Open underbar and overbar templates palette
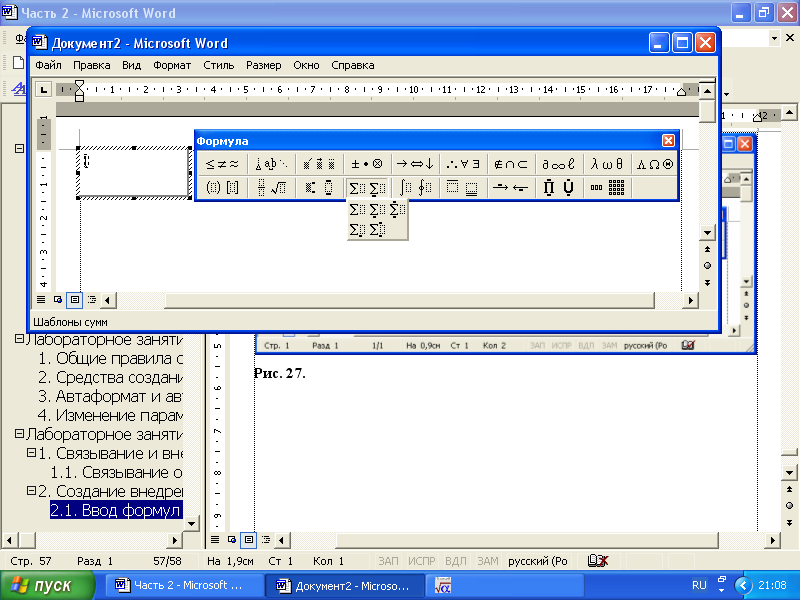Image resolution: width=800 pixels, height=600 pixels. coord(463,187)
